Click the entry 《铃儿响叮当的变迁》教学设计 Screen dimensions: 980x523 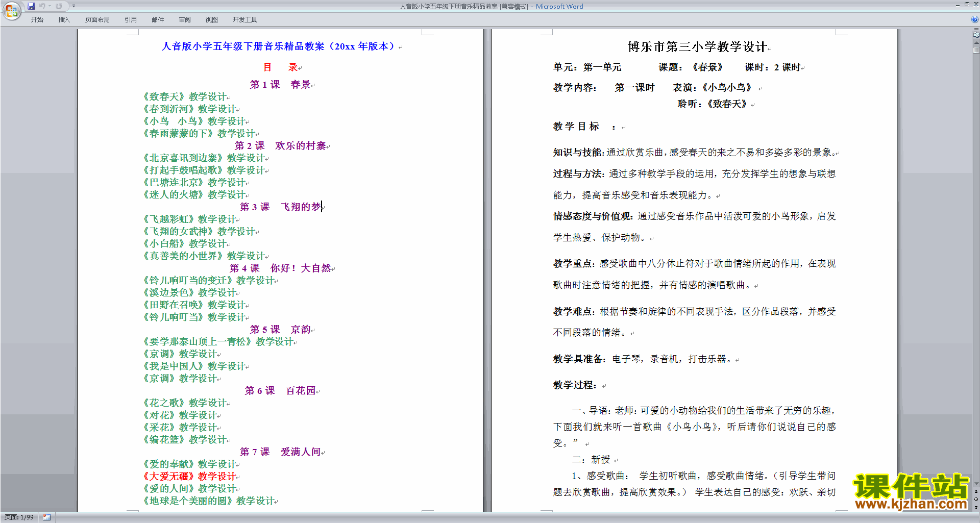click(208, 281)
